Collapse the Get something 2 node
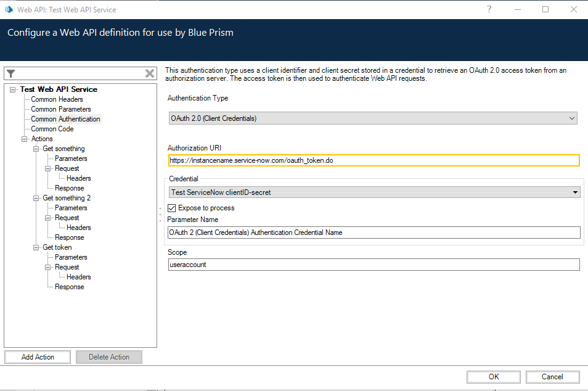This screenshot has height=391, width=588. [36, 198]
